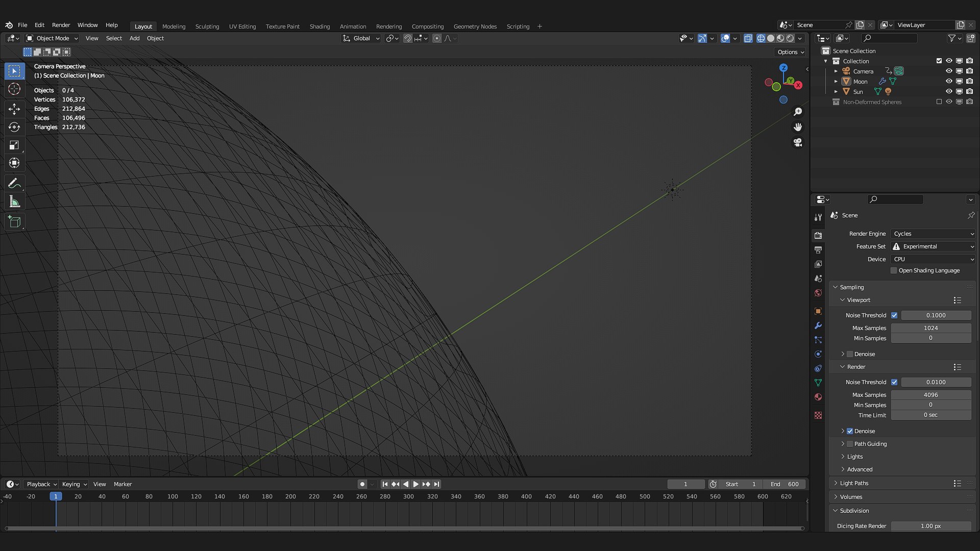Choose the Measure ruler tool
The height and width of the screenshot is (551, 980).
pyautogui.click(x=14, y=202)
